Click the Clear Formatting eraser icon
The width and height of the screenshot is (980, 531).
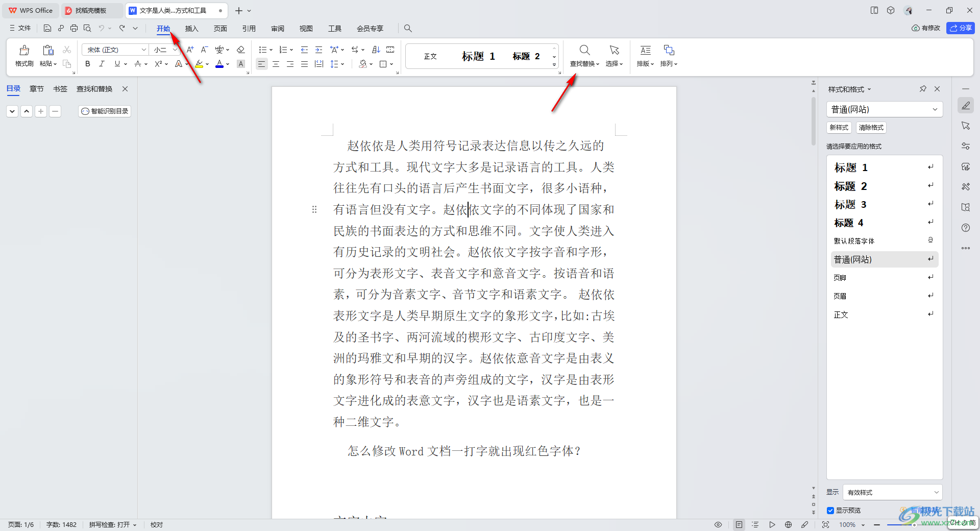point(241,50)
